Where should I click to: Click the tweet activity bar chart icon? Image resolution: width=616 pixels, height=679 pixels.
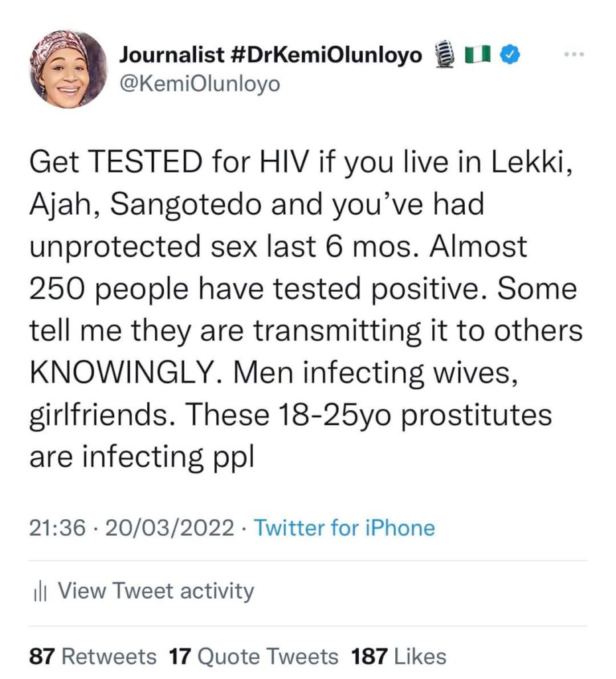(x=40, y=591)
